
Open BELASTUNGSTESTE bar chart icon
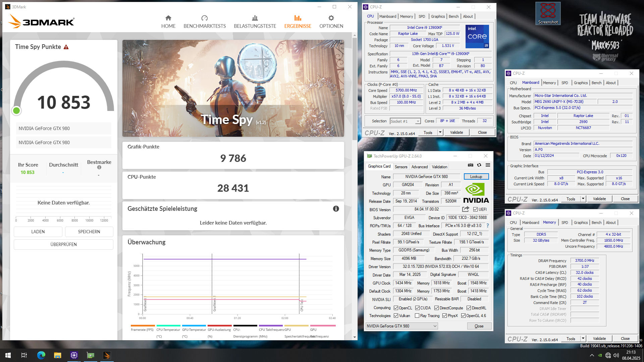pos(255,18)
